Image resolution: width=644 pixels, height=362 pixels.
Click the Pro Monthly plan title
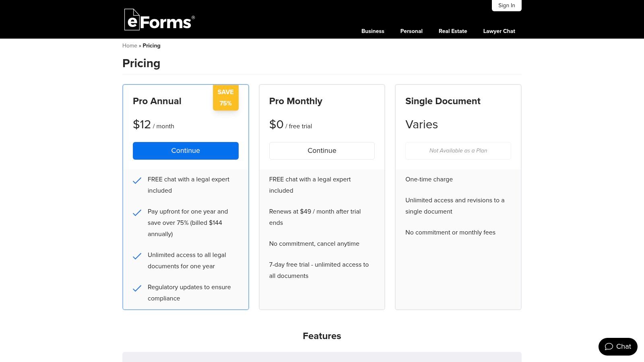pyautogui.click(x=296, y=101)
